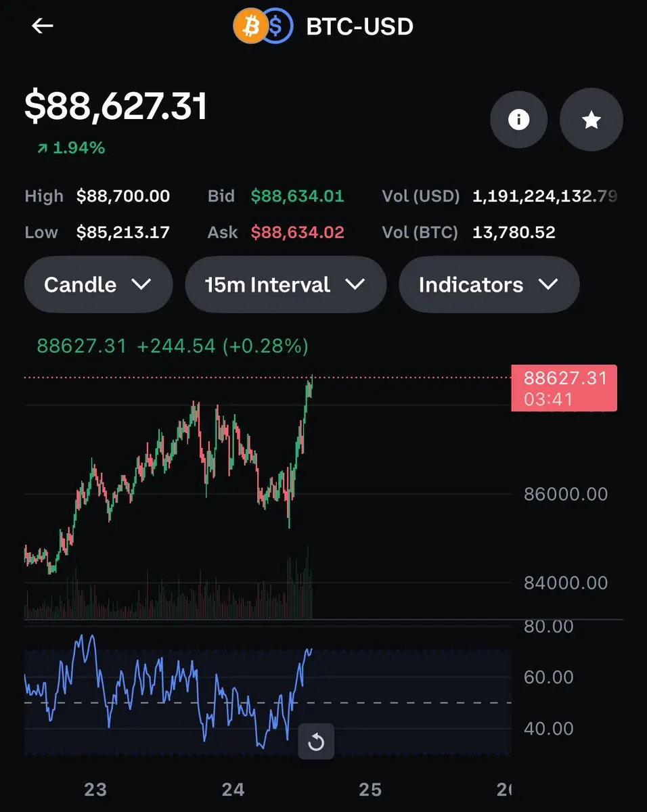Tap the $88,627.31 current price
The width and height of the screenshot is (647, 812).
click(x=116, y=107)
